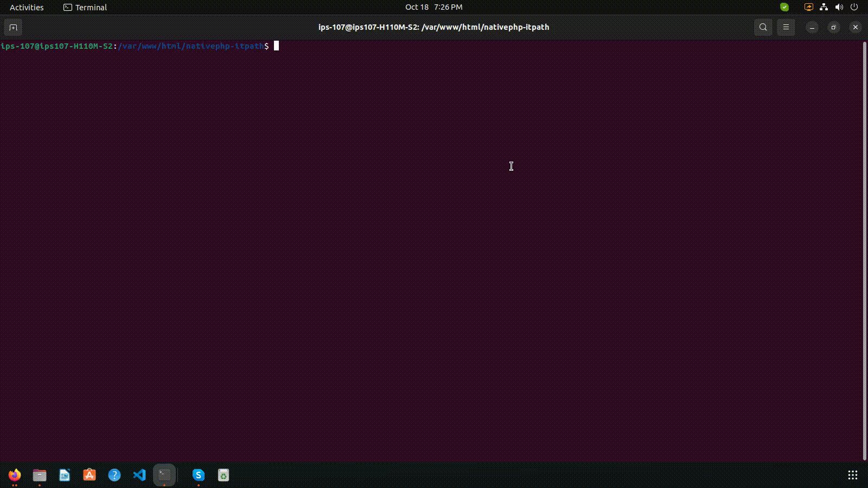Open the clock and calendar panel
Image resolution: width=868 pixels, height=488 pixels.
(433, 7)
